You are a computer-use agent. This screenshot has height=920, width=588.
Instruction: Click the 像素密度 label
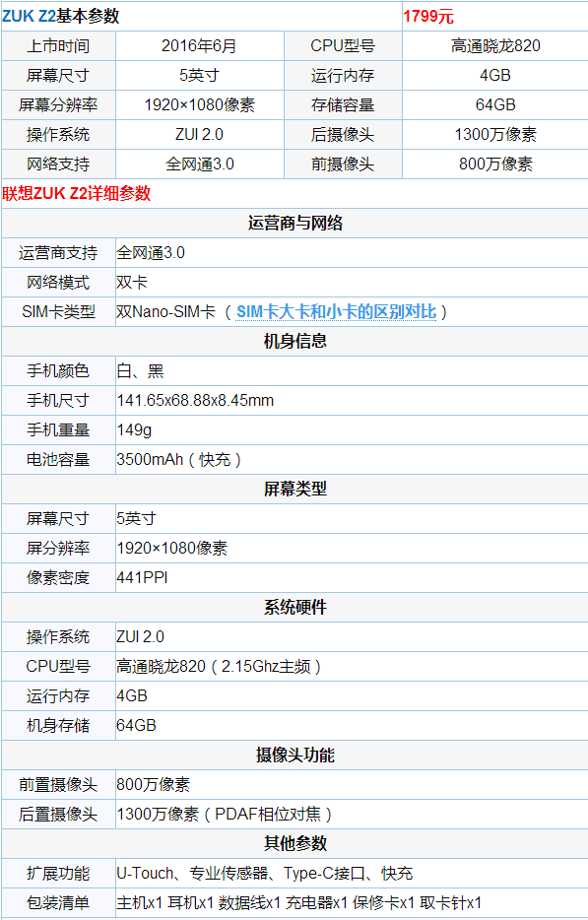click(58, 577)
